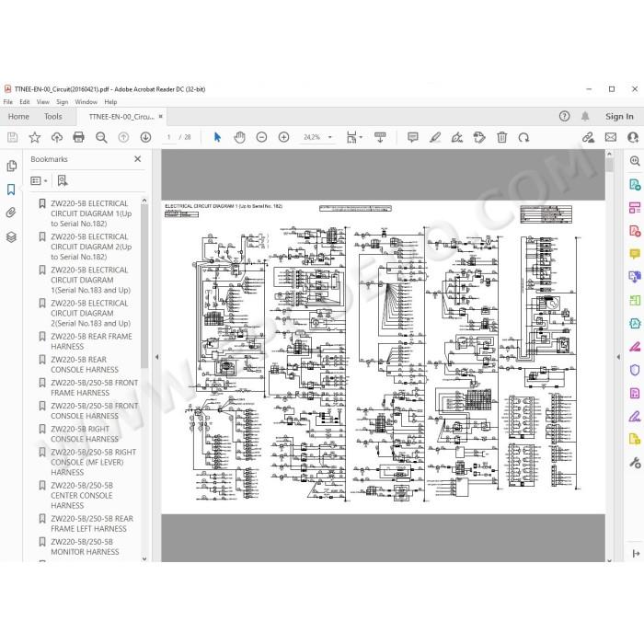Collapse the left navigation pane

(x=157, y=357)
